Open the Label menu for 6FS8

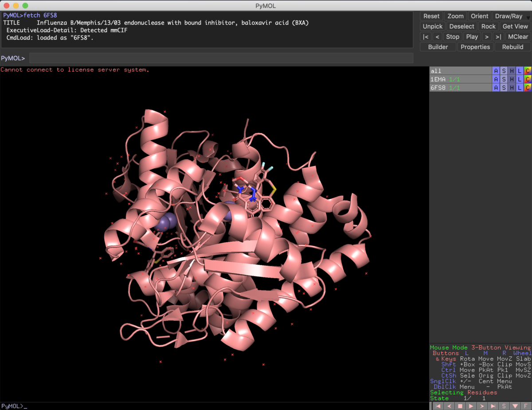tap(520, 87)
